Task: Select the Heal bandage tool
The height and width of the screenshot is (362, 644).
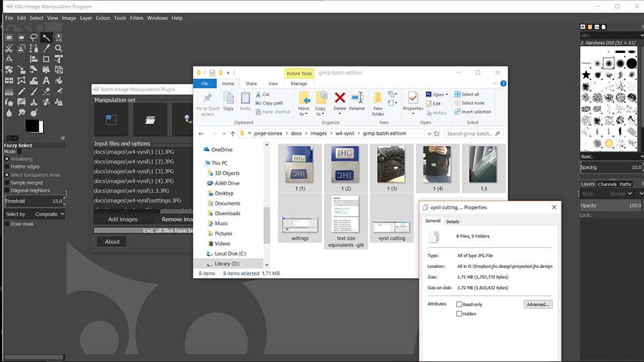Action: (x=46, y=102)
